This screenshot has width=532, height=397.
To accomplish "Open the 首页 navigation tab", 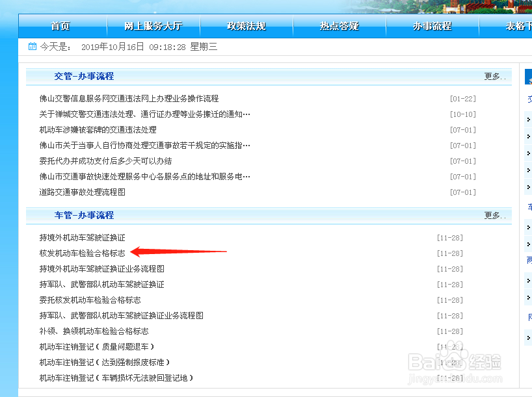I will pos(60,26).
